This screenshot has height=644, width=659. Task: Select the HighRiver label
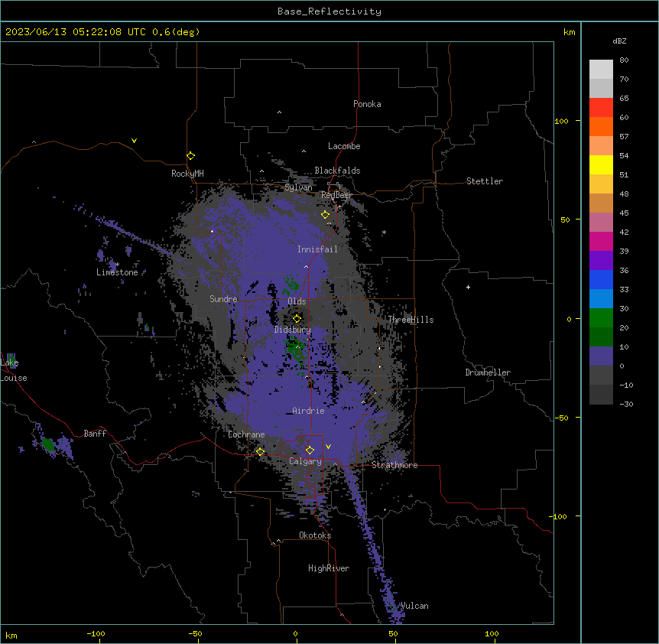[329, 568]
